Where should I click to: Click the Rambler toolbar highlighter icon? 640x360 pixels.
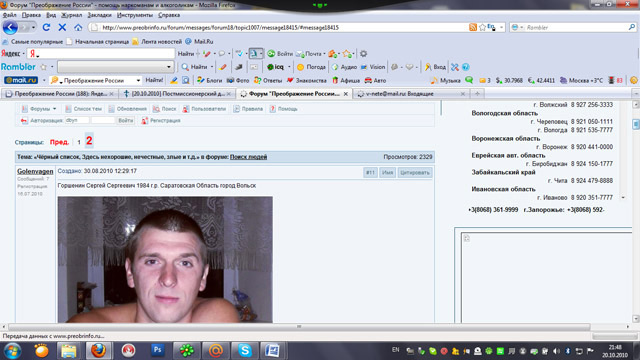coord(223,67)
